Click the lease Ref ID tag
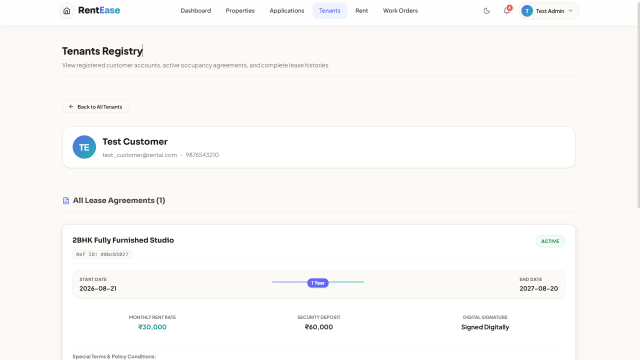Viewport: 640px width, 360px height. coord(102,254)
